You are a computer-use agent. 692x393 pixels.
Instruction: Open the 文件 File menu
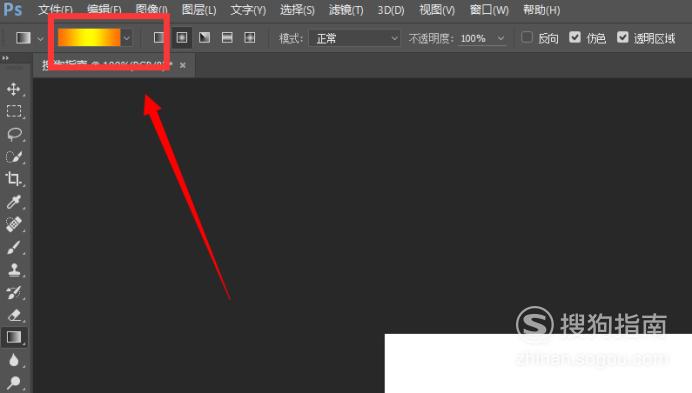coord(55,10)
